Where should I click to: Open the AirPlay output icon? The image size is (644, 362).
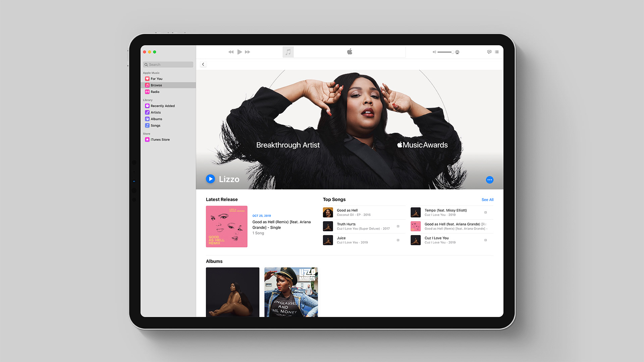click(457, 52)
